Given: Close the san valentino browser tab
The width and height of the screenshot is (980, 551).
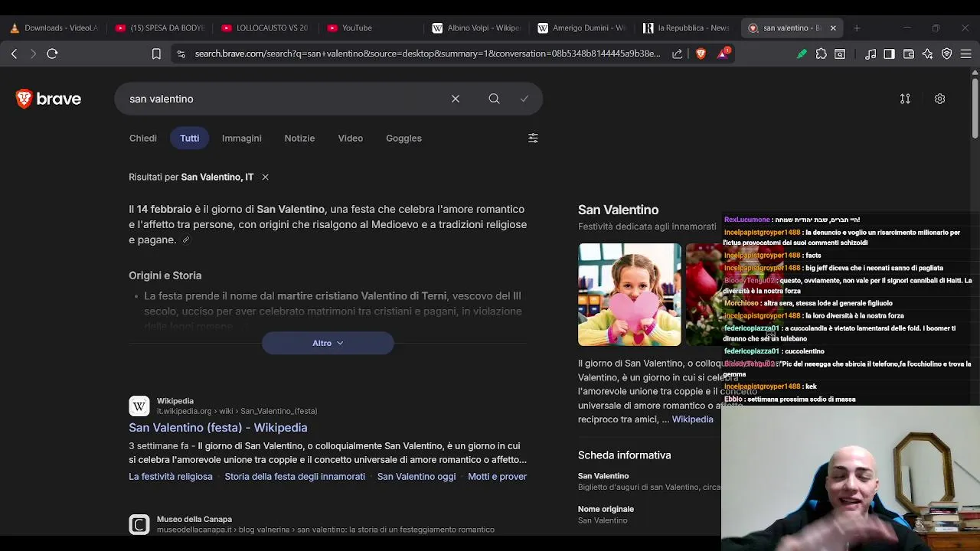Looking at the screenshot, I should coord(833,28).
